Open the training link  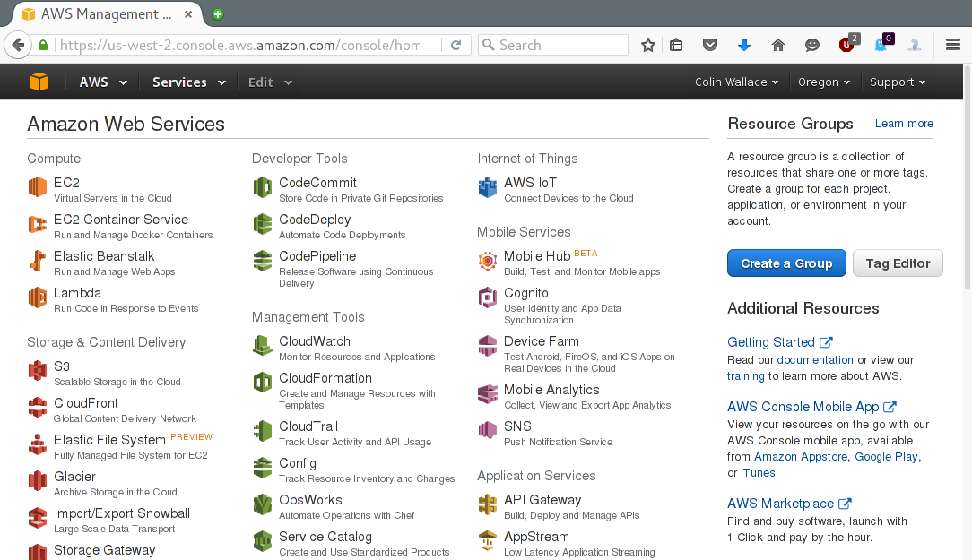(x=746, y=376)
